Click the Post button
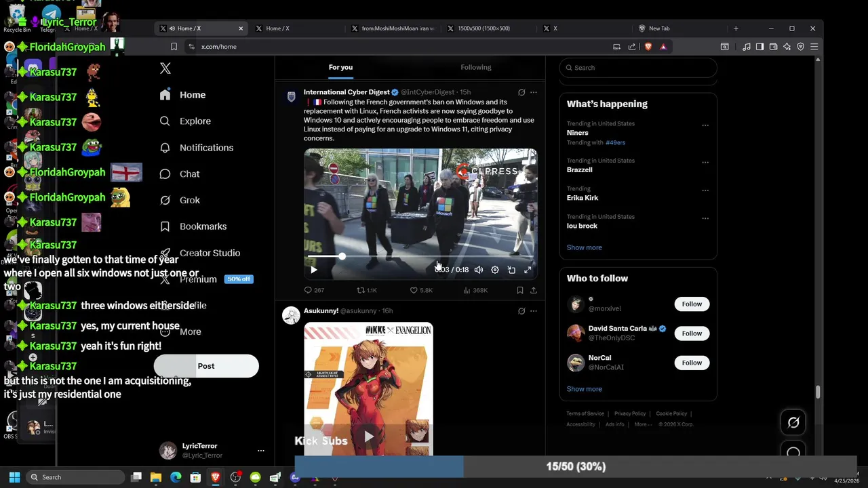 pyautogui.click(x=206, y=366)
